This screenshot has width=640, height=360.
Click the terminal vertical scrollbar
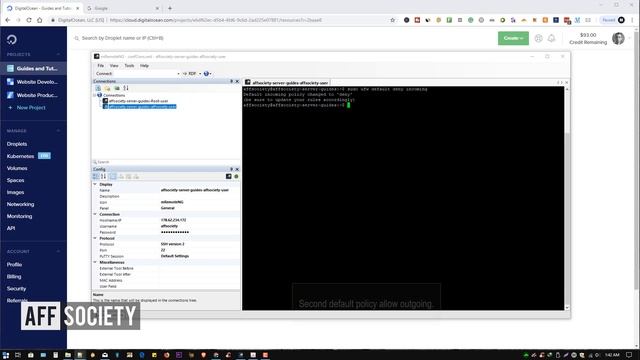coord(567,198)
